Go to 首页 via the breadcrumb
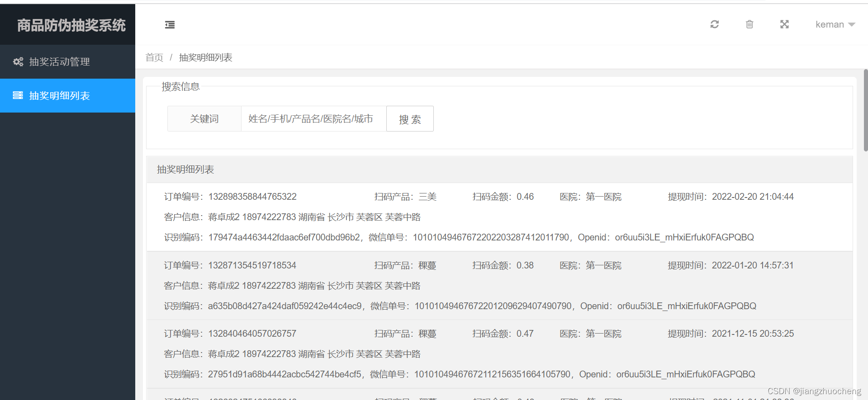 [x=154, y=57]
